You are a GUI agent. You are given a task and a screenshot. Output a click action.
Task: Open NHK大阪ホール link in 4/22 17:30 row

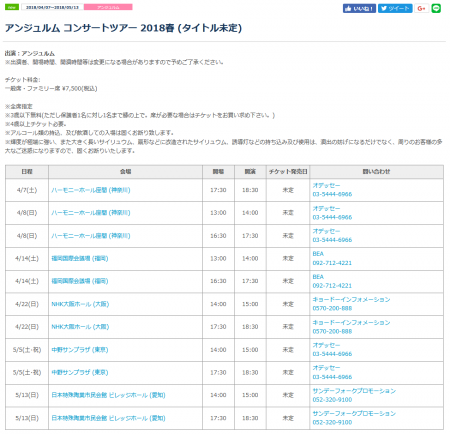tap(80, 327)
